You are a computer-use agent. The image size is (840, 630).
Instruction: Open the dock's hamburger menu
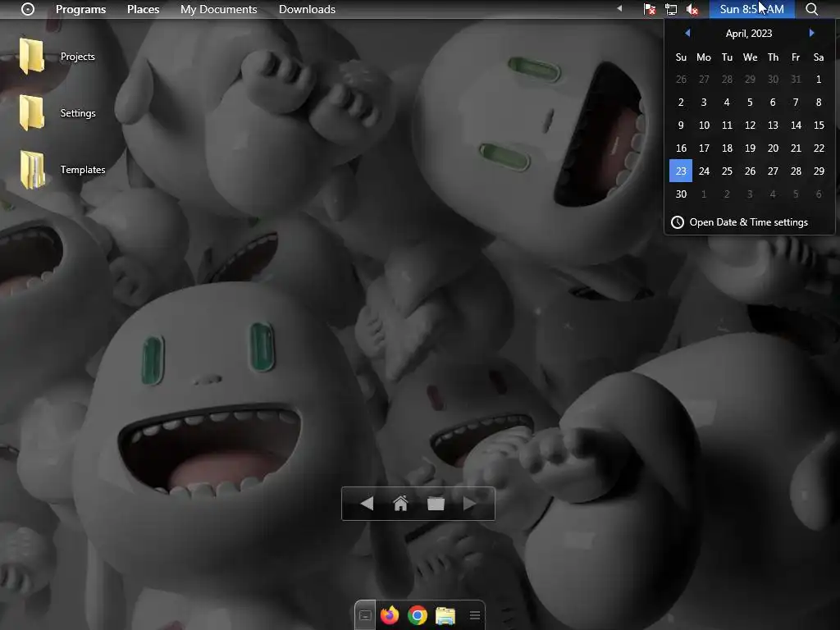pos(474,615)
